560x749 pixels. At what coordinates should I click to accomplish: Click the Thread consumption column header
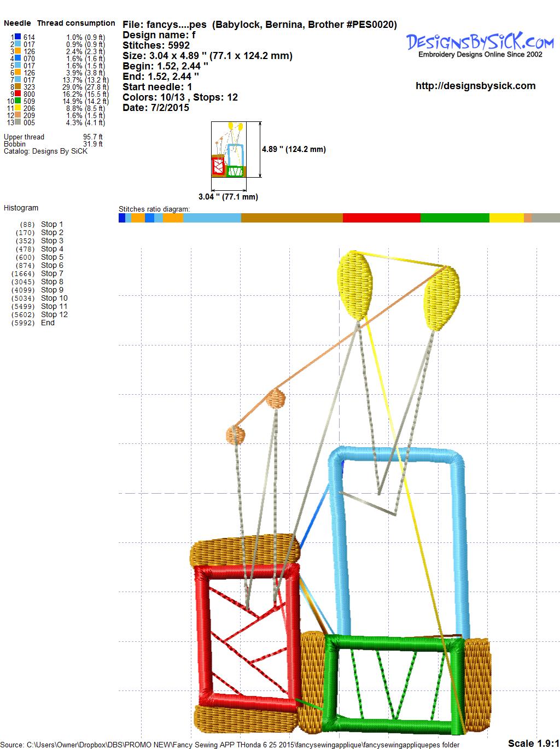(x=76, y=24)
